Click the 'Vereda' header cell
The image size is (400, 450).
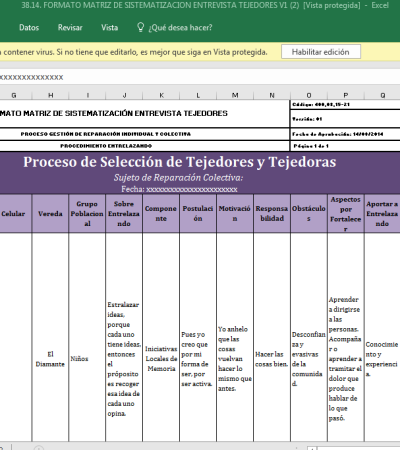click(x=50, y=214)
